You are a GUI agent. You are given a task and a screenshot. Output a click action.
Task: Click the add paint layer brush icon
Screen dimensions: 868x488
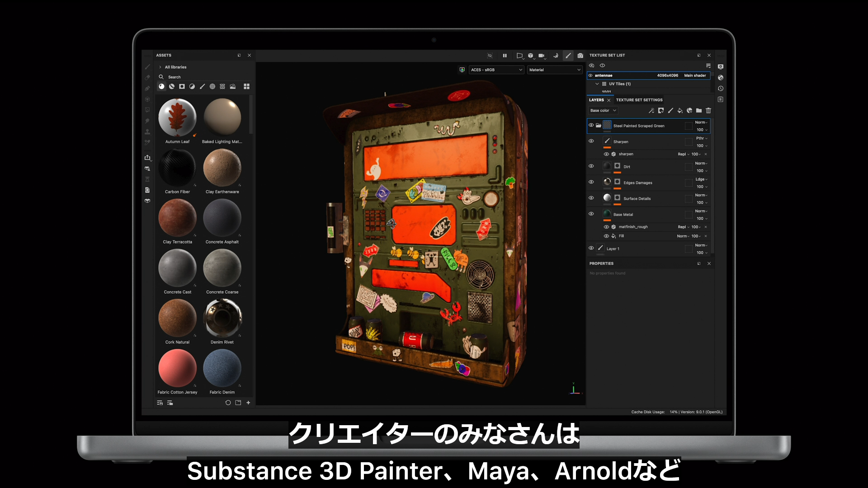coord(670,111)
